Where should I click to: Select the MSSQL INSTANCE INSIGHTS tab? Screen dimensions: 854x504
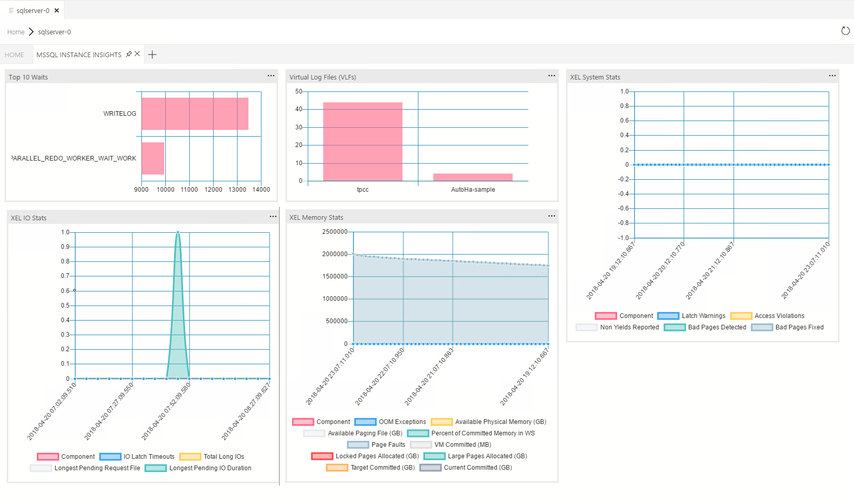[78, 55]
